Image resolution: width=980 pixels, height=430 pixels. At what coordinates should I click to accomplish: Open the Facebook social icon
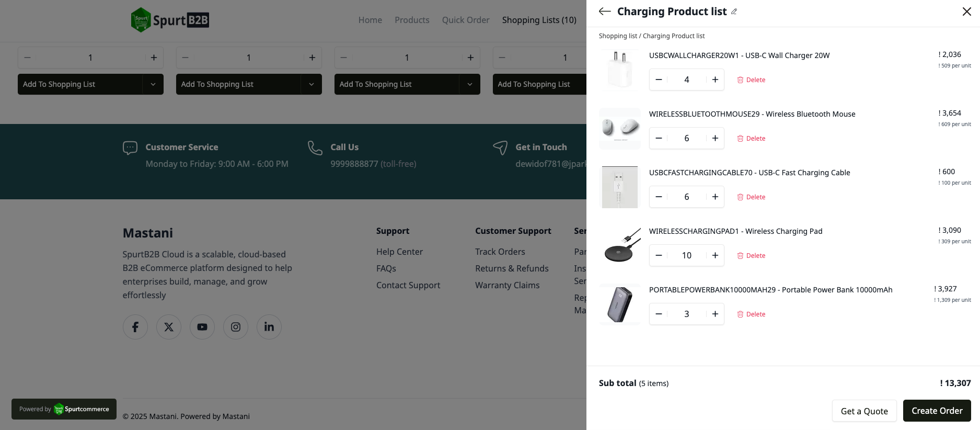pyautogui.click(x=135, y=327)
